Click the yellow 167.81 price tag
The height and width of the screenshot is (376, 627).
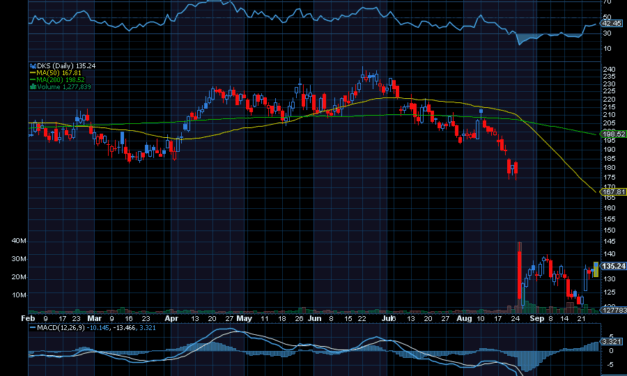613,192
